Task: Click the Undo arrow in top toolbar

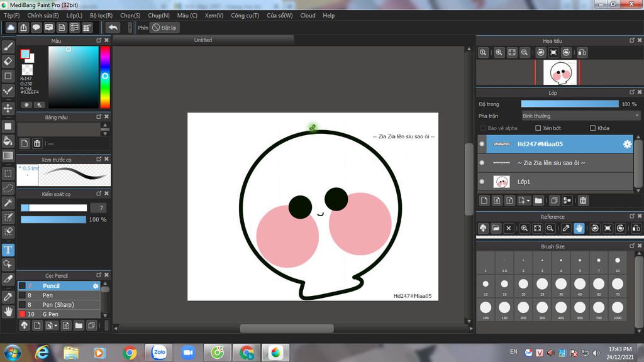Action: (x=113, y=28)
